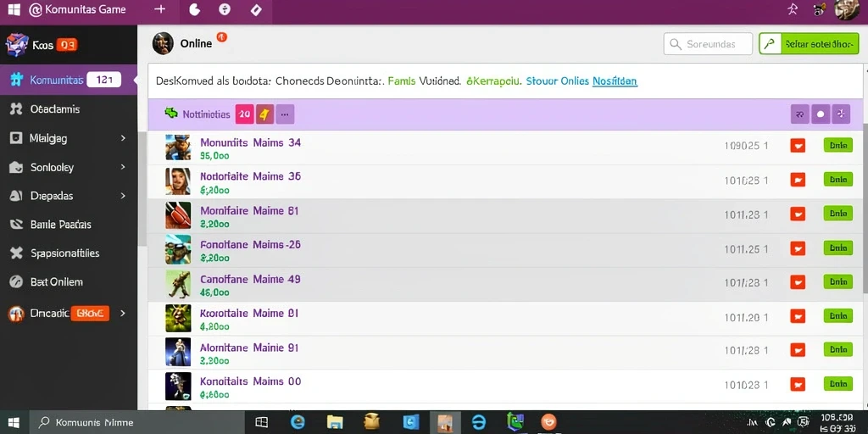Open the Komunitas sidebar item
Image resolution: width=868 pixels, height=434 pixels.
coord(69,80)
